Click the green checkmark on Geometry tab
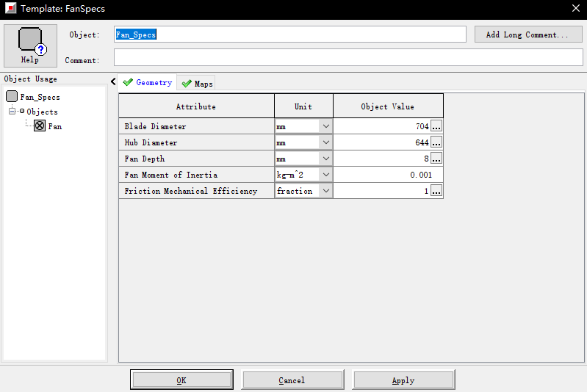The image size is (587, 392). tap(128, 82)
